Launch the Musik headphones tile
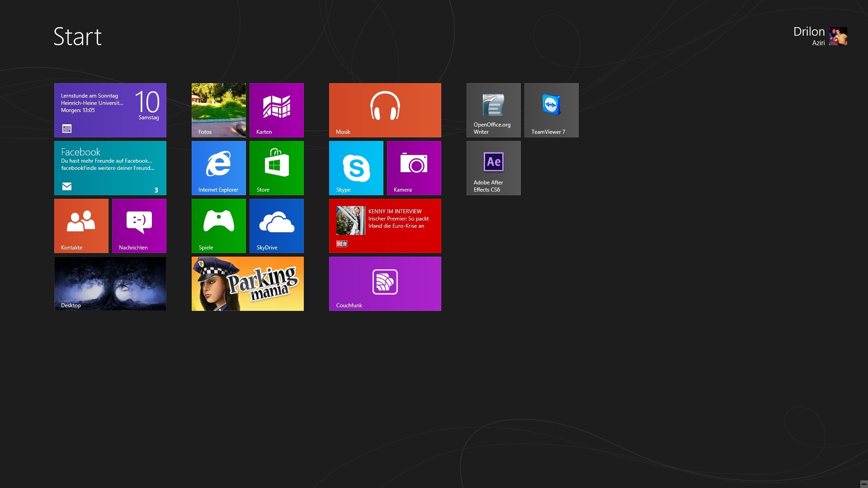This screenshot has width=868, height=488. pos(385,110)
